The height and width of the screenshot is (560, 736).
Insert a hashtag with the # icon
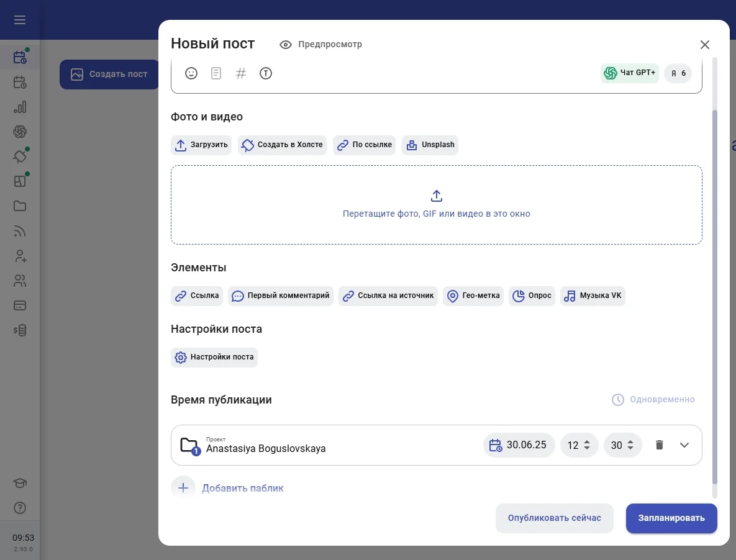click(x=241, y=73)
